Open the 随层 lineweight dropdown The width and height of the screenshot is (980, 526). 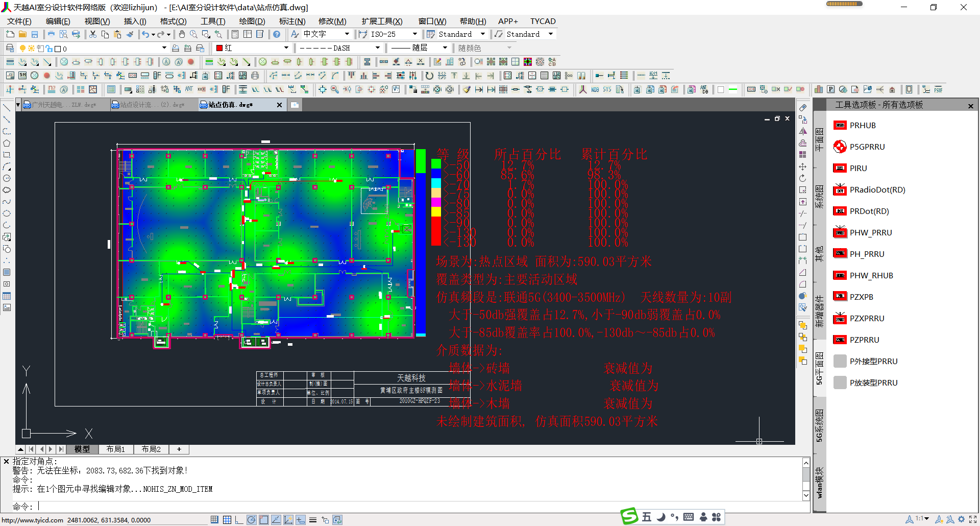tap(445, 48)
